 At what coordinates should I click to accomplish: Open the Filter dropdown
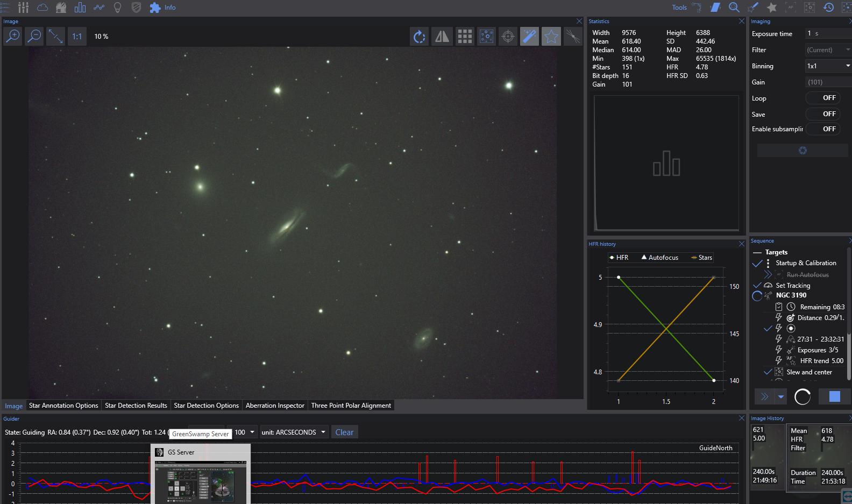coord(827,50)
